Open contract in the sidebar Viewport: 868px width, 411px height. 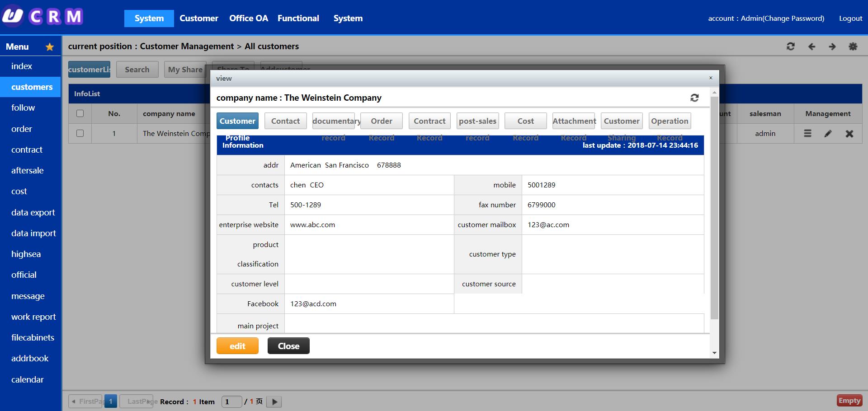[30, 149]
